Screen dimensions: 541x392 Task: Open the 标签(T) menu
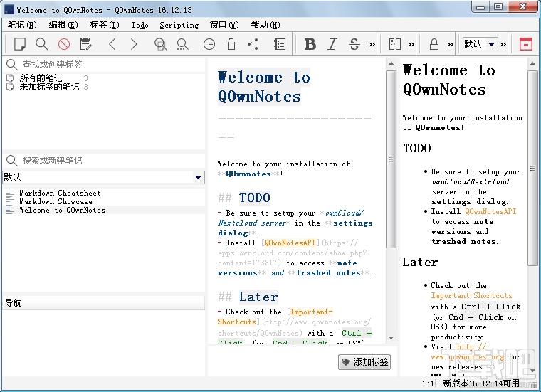coord(105,25)
